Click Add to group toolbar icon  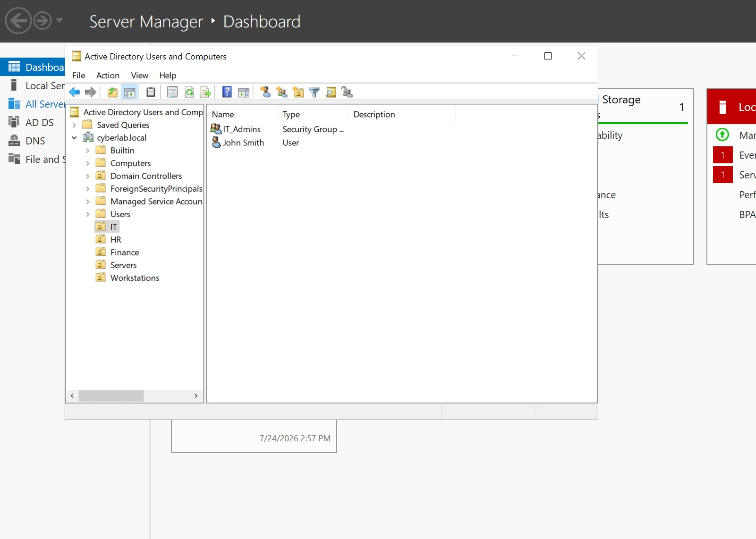pyautogui.click(x=347, y=92)
